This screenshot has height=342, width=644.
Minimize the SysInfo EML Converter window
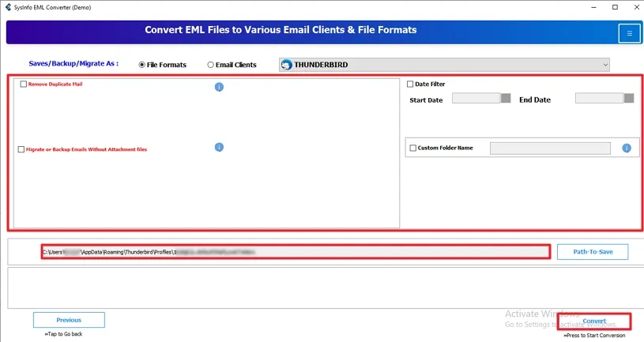[x=593, y=7]
